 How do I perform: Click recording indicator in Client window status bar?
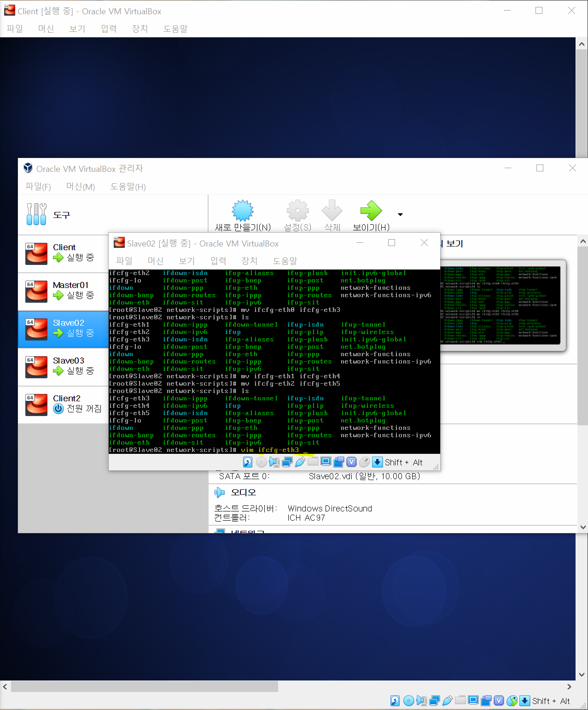pyautogui.click(x=486, y=701)
